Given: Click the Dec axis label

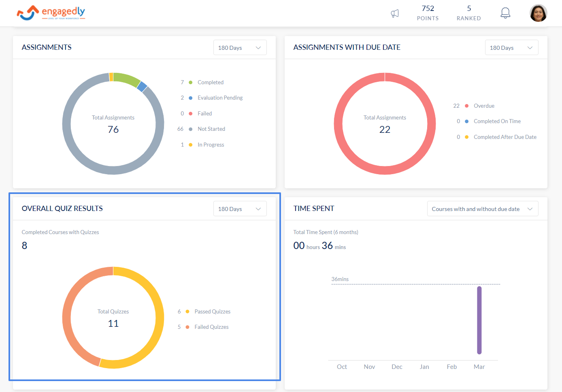Looking at the screenshot, I should click(397, 366).
